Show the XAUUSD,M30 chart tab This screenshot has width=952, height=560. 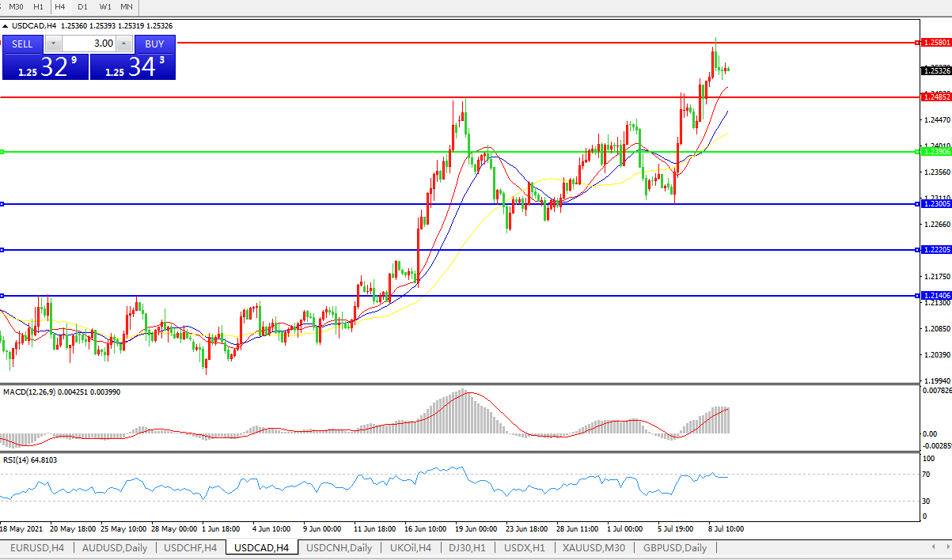[x=594, y=547]
